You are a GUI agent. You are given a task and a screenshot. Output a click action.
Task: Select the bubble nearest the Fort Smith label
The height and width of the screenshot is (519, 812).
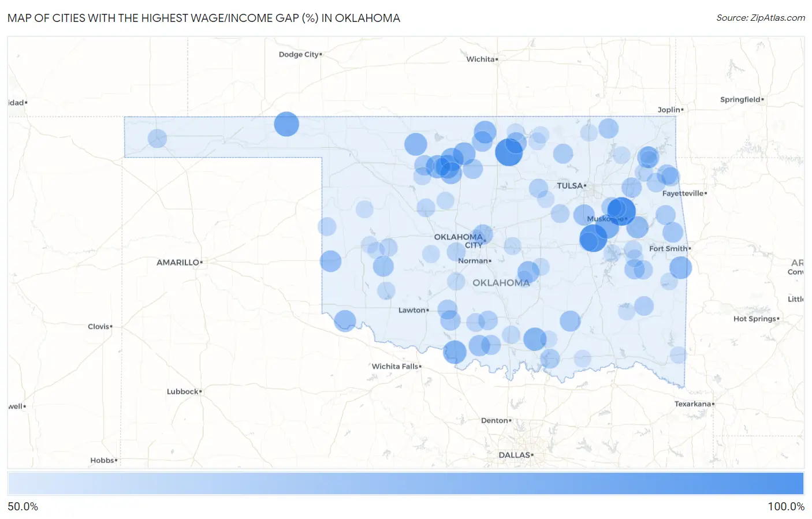coord(680,267)
